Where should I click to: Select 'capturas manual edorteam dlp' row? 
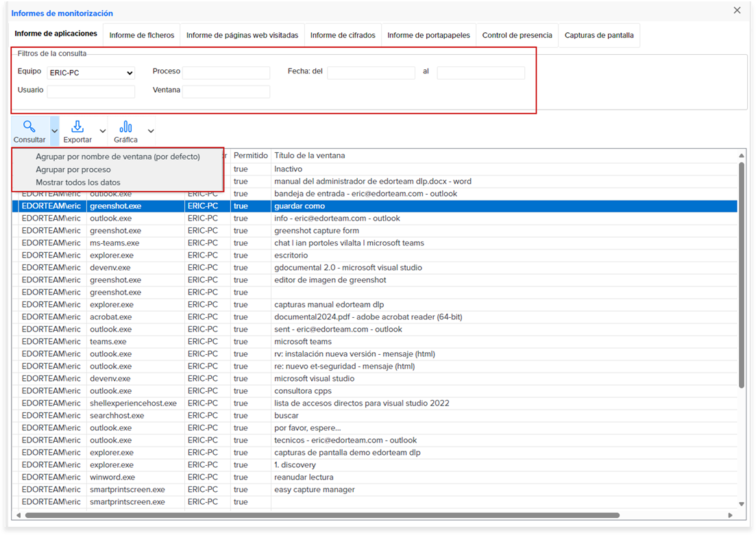click(375, 305)
